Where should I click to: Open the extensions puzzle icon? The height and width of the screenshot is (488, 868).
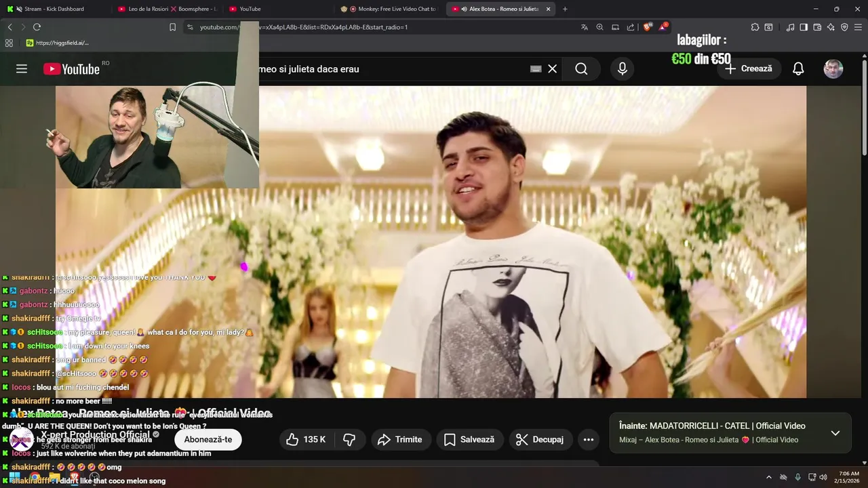755,27
